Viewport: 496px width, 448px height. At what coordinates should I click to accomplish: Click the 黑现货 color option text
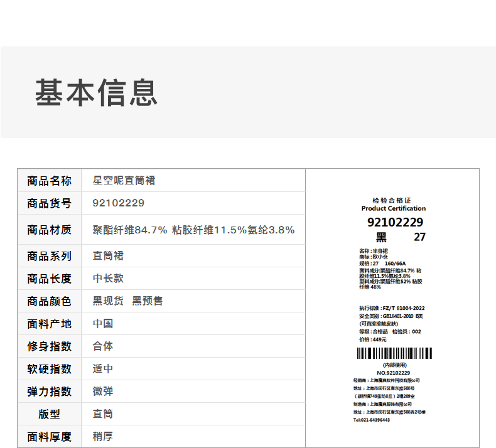(x=108, y=301)
